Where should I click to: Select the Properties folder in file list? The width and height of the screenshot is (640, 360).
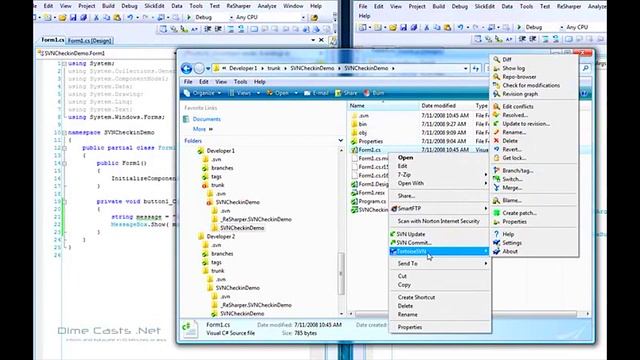pyautogui.click(x=371, y=141)
